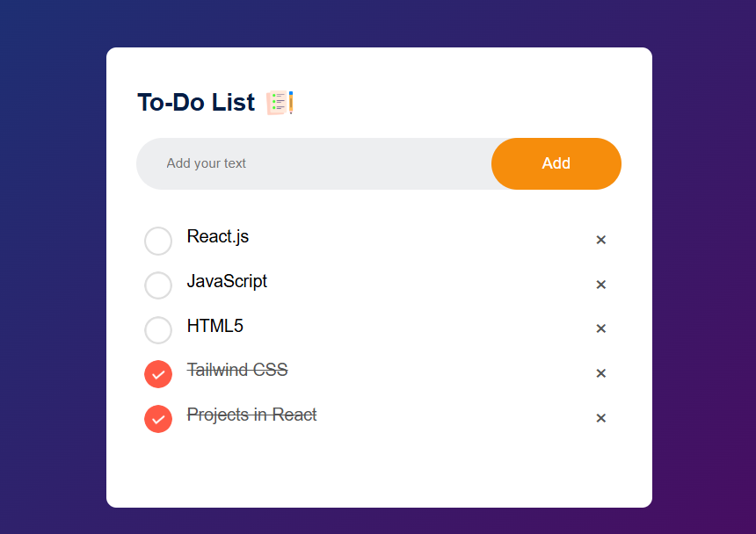Uncheck the Tailwind CSS task

pyautogui.click(x=158, y=374)
